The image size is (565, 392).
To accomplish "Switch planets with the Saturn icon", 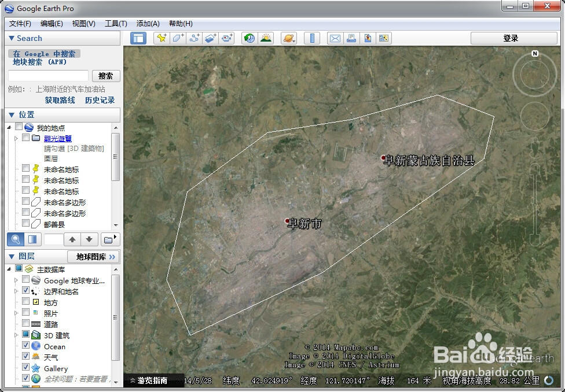I will point(289,38).
